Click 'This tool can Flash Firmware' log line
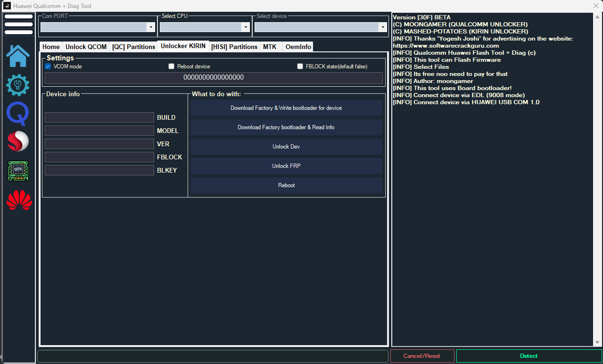This screenshot has height=364, width=603. coord(447,60)
